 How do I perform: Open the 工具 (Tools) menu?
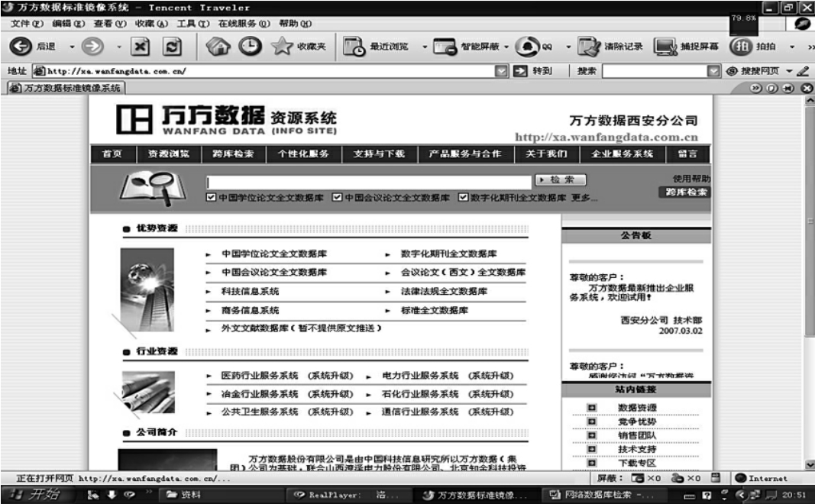pyautogui.click(x=192, y=24)
